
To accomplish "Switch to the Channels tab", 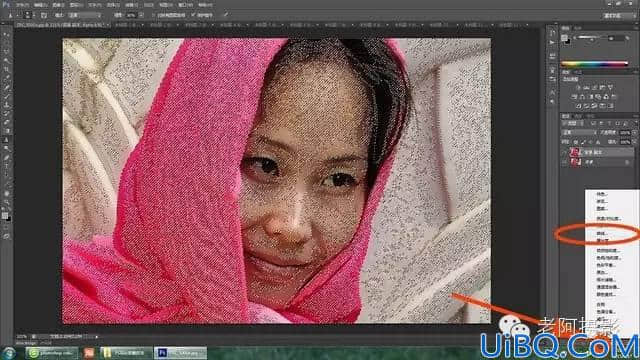I will (578, 116).
